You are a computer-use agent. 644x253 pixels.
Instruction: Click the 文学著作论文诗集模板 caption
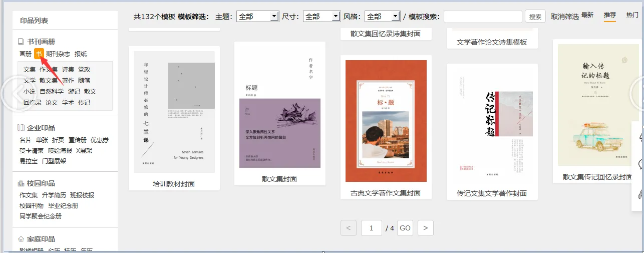point(492,42)
